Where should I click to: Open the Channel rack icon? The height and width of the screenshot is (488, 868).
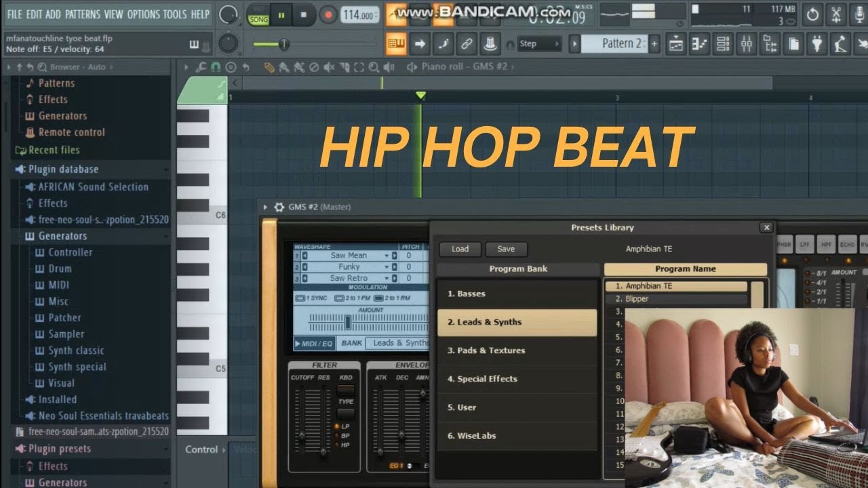coord(723,44)
